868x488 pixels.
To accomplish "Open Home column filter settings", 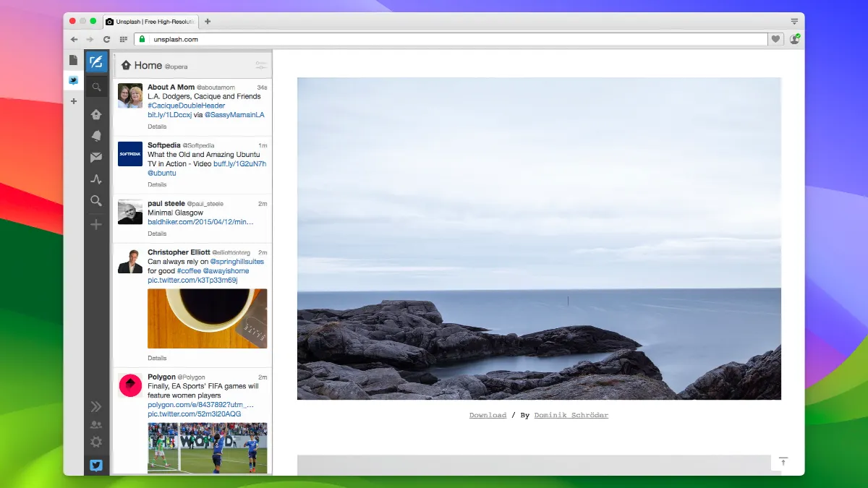I will point(261,66).
